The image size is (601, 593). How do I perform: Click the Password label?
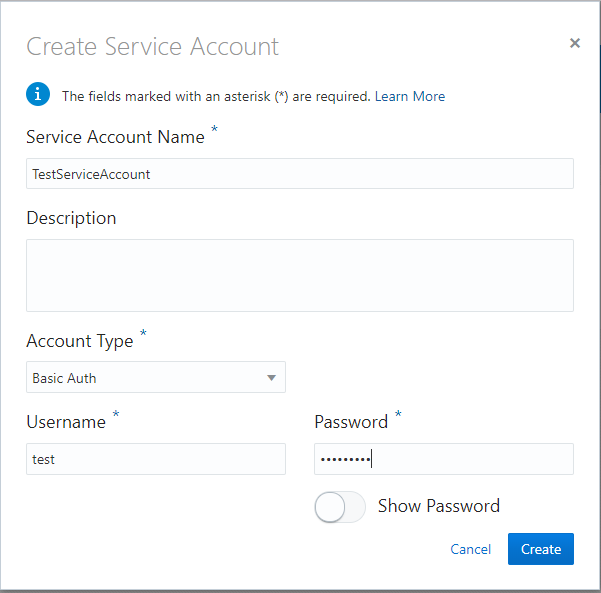click(x=351, y=422)
